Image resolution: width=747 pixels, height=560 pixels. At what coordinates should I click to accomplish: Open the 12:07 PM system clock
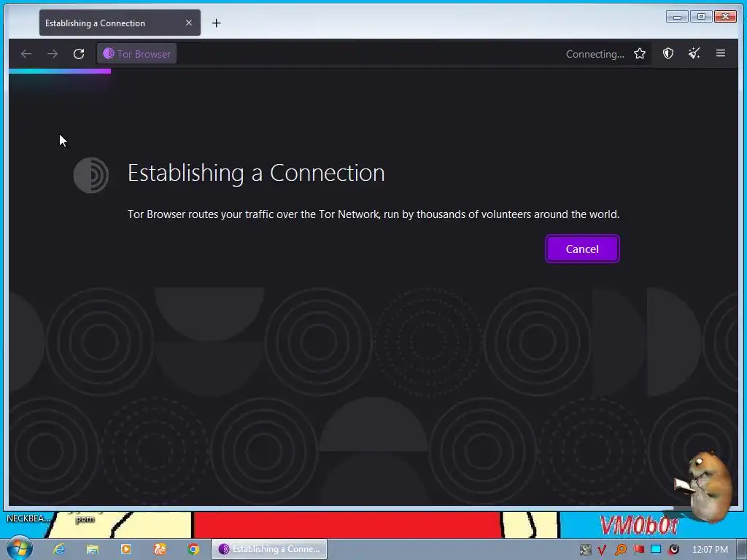click(x=710, y=550)
